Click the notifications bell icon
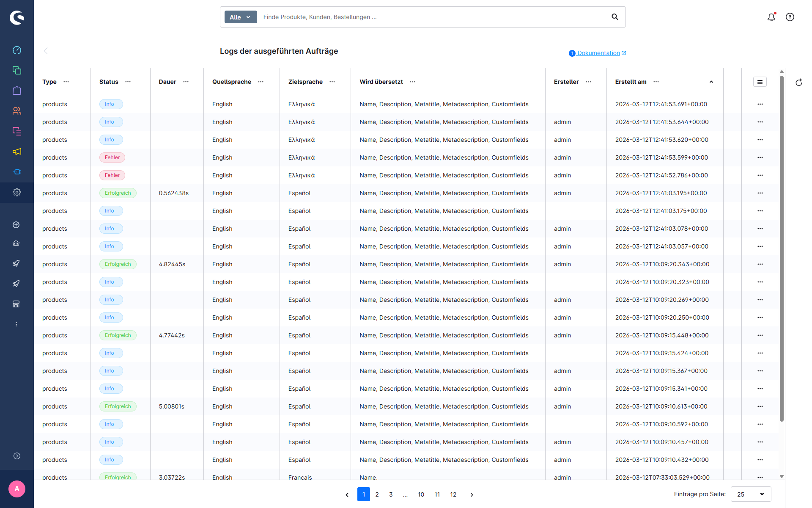The image size is (812, 508). point(771,17)
